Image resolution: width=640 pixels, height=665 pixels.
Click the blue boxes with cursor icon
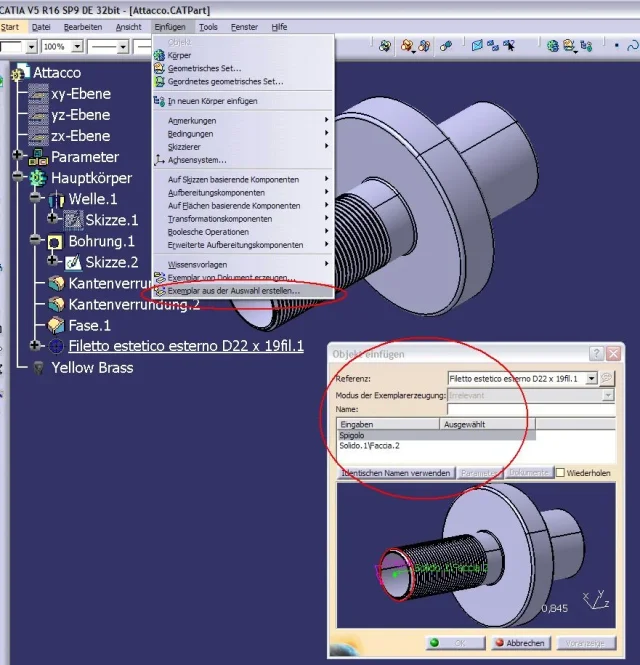click(x=509, y=45)
